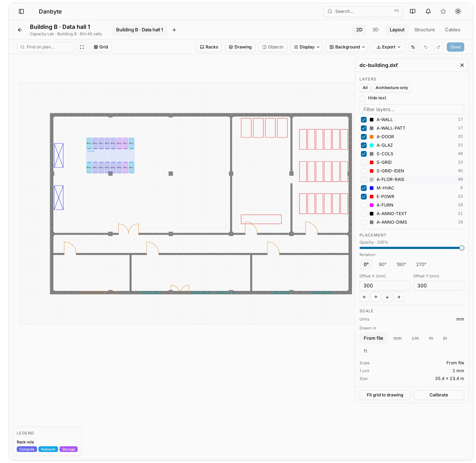Set rotation to 180°
Image resolution: width=476 pixels, height=463 pixels.
click(401, 264)
